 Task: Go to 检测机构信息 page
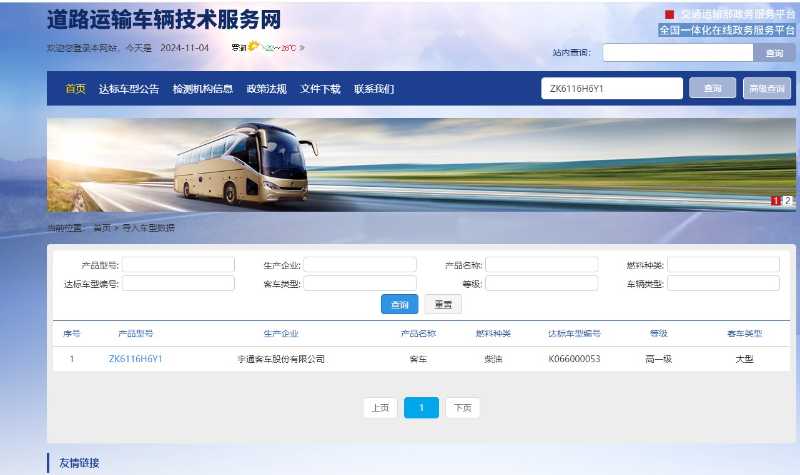pyautogui.click(x=203, y=89)
